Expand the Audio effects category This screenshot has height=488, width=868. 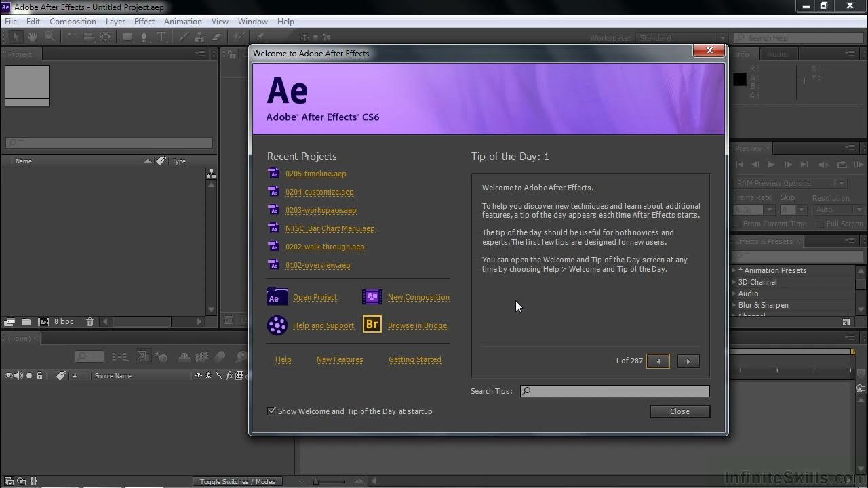[734, 293]
